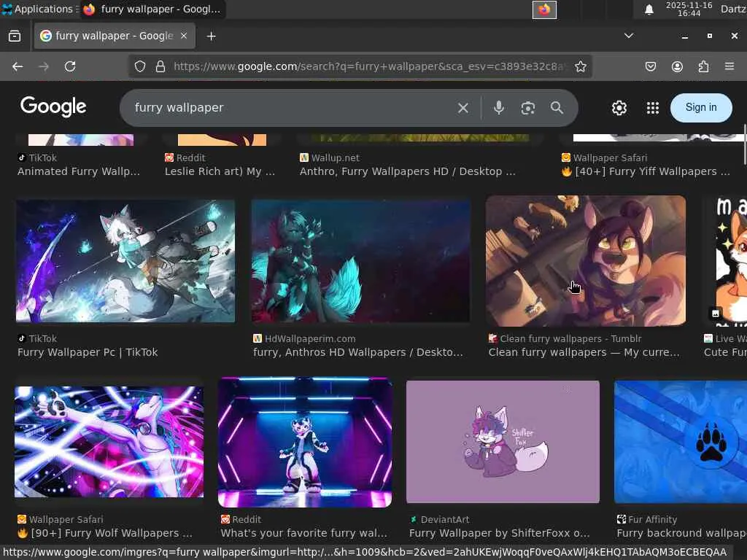
Task: Open 'Furry backround wallpaper' Fur Affinity link
Action: tap(681, 533)
